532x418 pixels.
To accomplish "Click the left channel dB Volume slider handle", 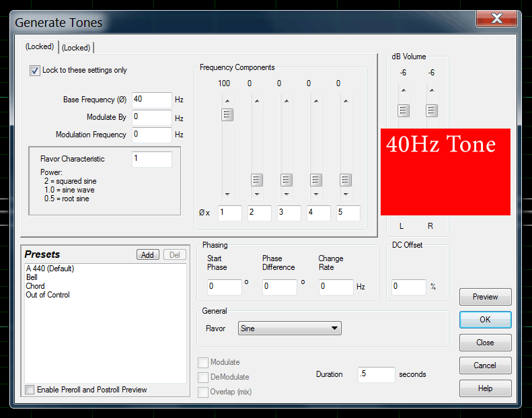I will pos(403,110).
